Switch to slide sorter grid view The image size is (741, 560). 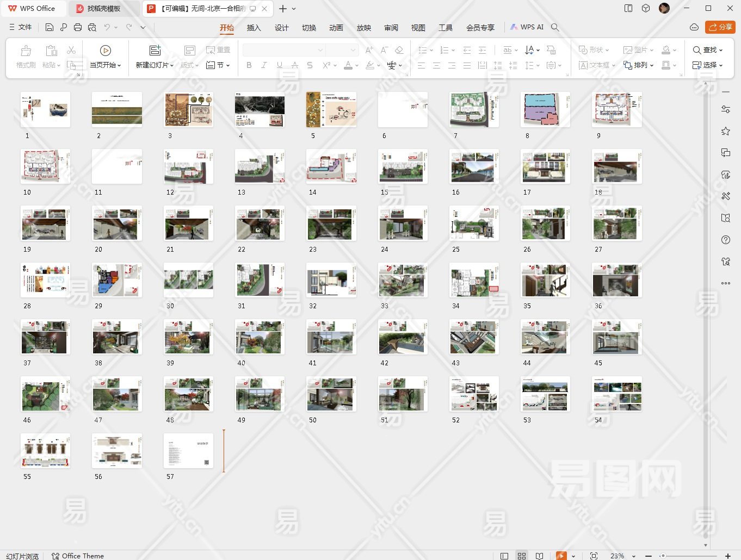pos(522,556)
